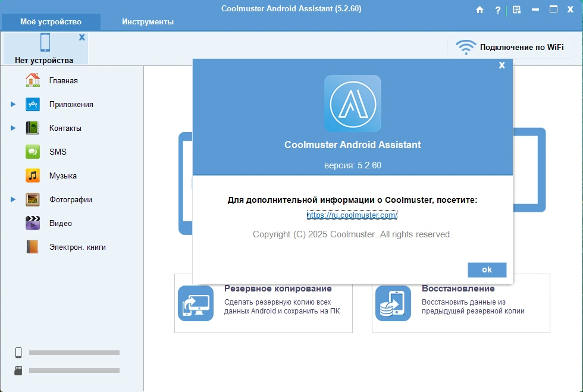Close the About dialog with X
This screenshot has width=583, height=392.
click(501, 65)
